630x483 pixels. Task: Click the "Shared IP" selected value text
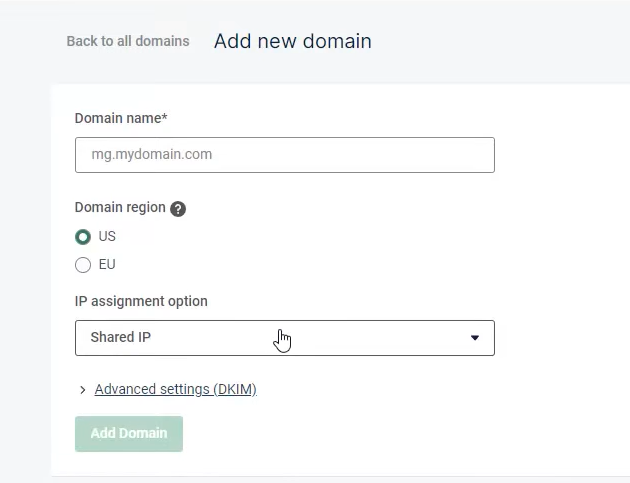(121, 338)
